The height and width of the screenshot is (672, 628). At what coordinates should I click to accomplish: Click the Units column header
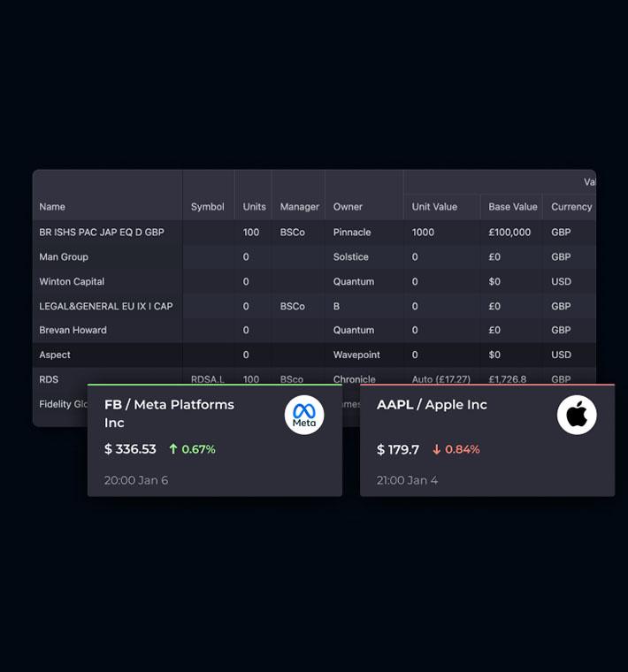254,207
